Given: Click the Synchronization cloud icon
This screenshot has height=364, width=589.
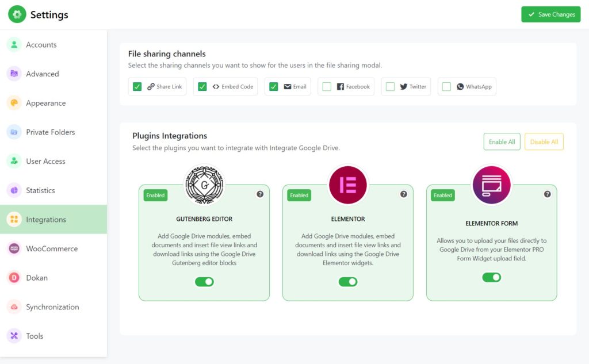Looking at the screenshot, I should coord(14,306).
